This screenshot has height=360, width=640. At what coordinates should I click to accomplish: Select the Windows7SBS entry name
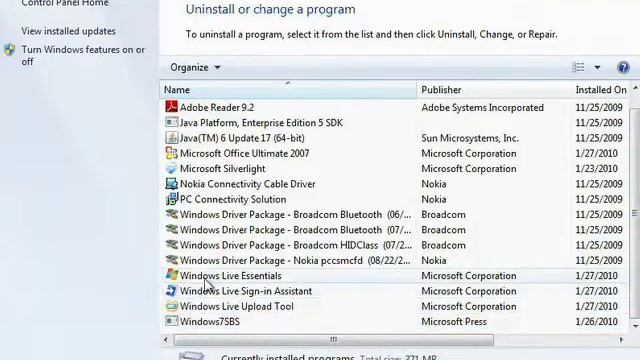point(210,322)
